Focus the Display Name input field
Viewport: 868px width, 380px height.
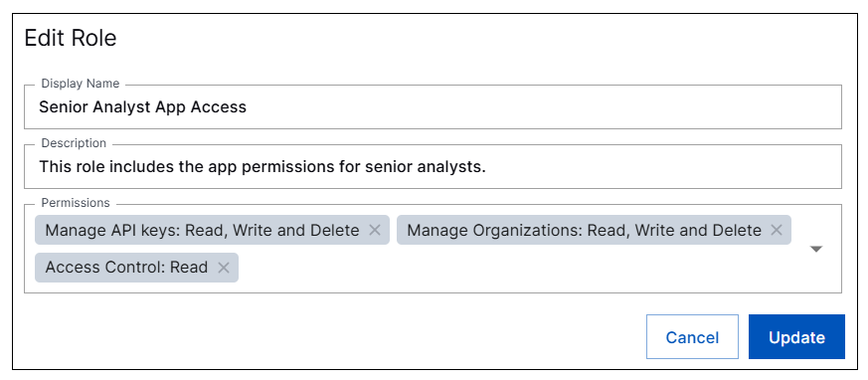pos(433,106)
